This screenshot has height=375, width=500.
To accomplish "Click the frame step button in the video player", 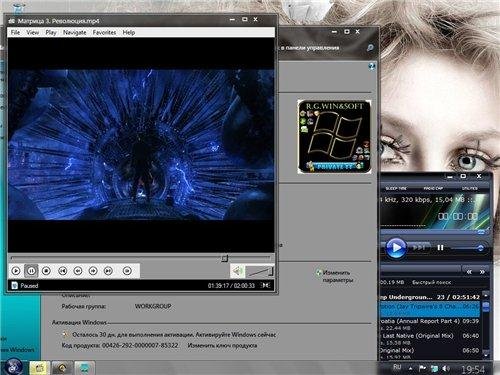I will 127,271.
